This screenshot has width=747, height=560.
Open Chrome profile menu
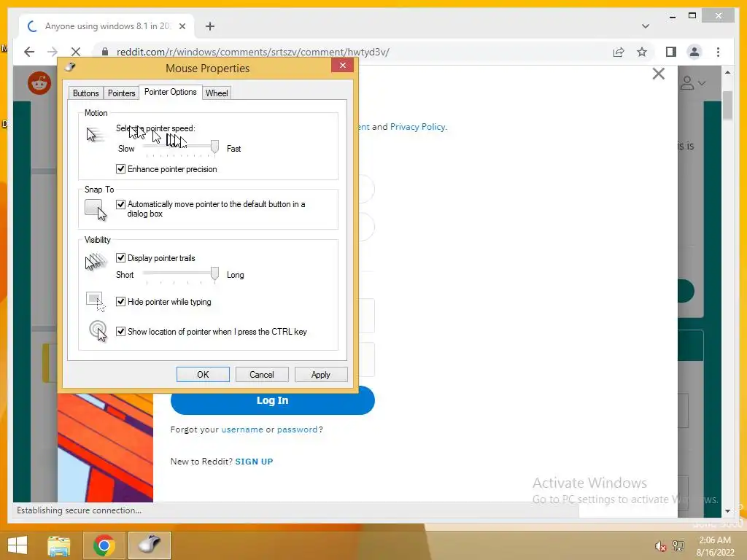tap(694, 52)
